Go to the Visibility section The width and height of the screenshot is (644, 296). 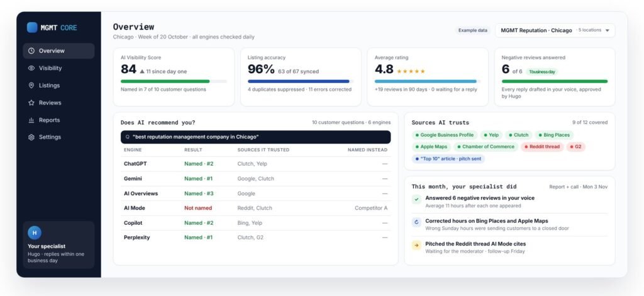click(58, 68)
